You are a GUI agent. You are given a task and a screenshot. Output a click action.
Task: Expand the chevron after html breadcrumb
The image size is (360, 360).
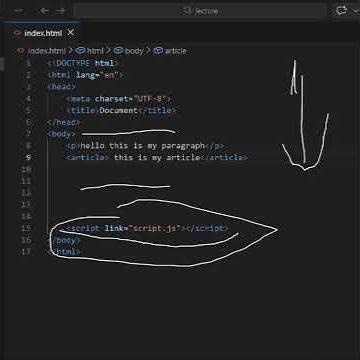click(109, 51)
